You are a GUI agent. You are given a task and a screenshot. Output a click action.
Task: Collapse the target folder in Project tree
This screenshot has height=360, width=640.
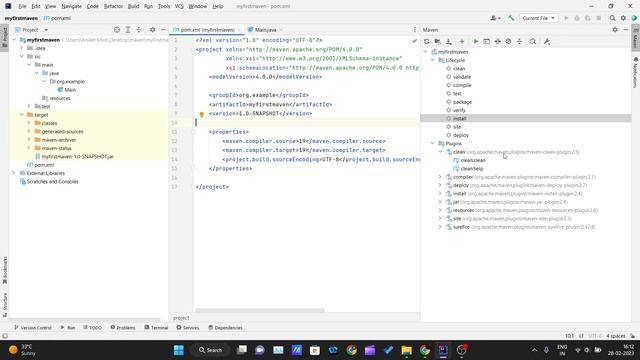[x=22, y=115]
